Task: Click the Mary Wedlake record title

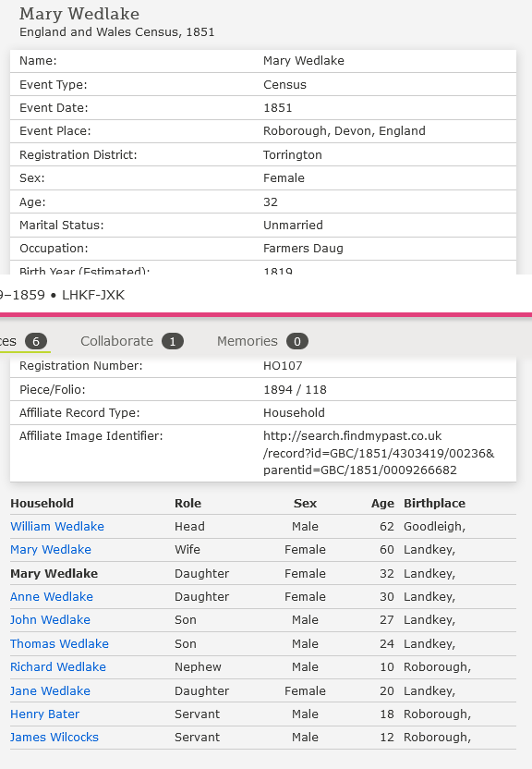Action: [x=79, y=14]
